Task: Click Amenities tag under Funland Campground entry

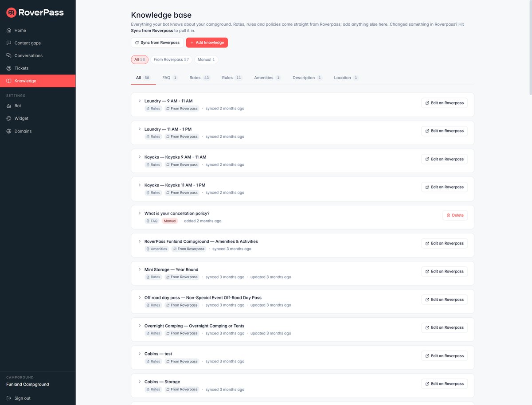Action: [157, 249]
